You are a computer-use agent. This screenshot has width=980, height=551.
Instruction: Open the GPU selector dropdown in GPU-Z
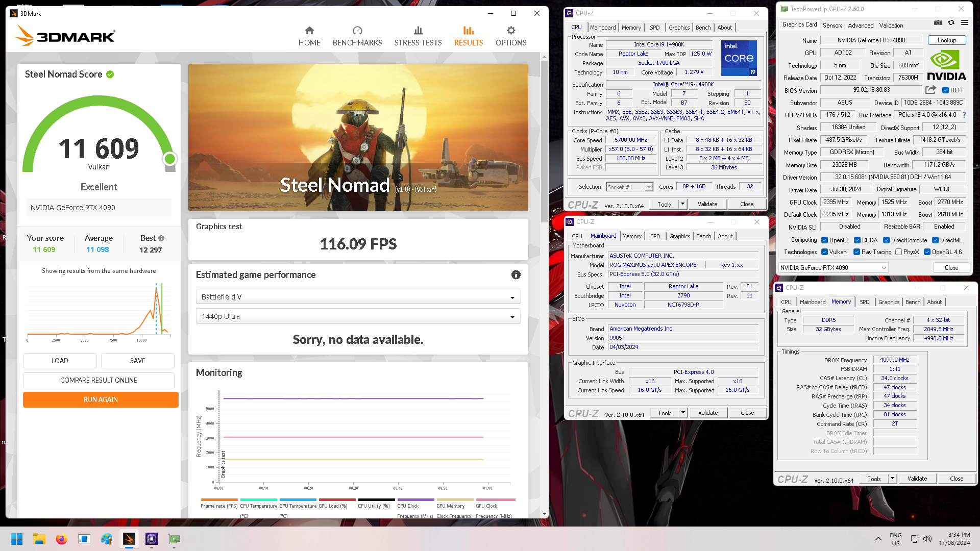[833, 268]
